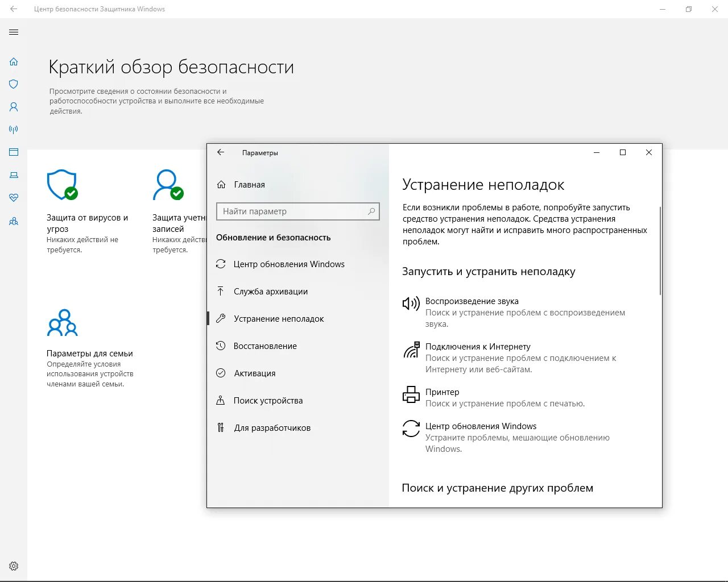This screenshot has height=582, width=728.
Task: Close the Параметры window
Action: click(x=649, y=152)
